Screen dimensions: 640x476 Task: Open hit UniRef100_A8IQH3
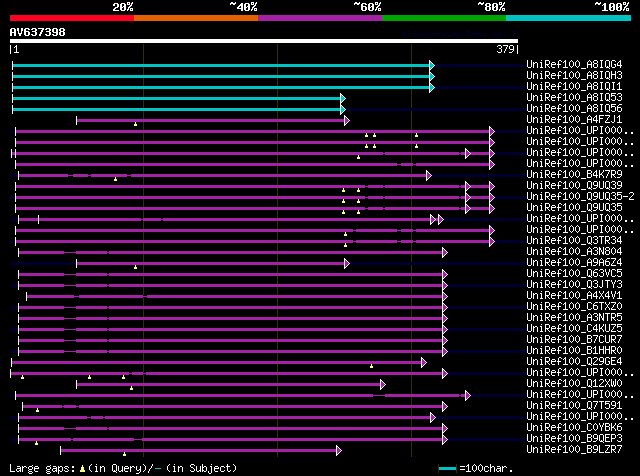(574, 75)
